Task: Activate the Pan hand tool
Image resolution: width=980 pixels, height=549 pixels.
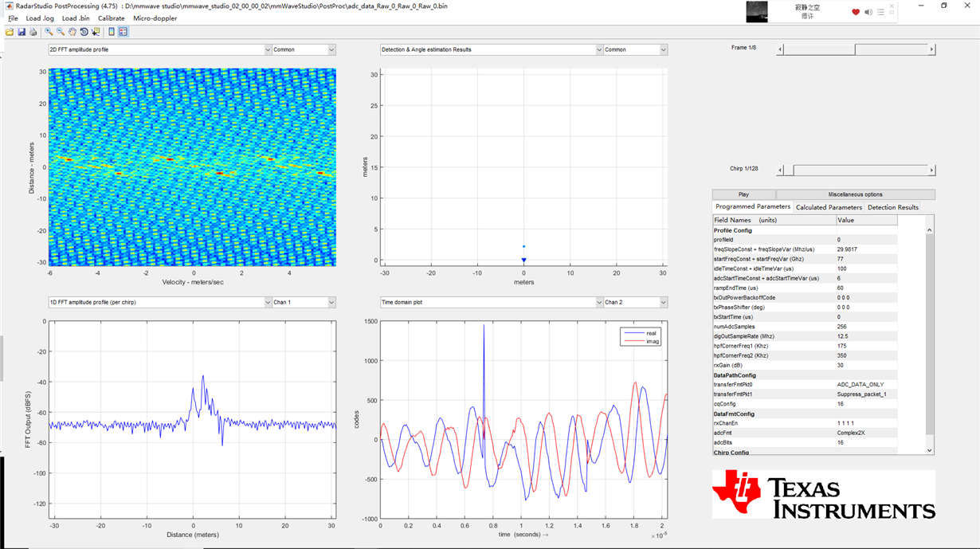Action: click(x=73, y=32)
